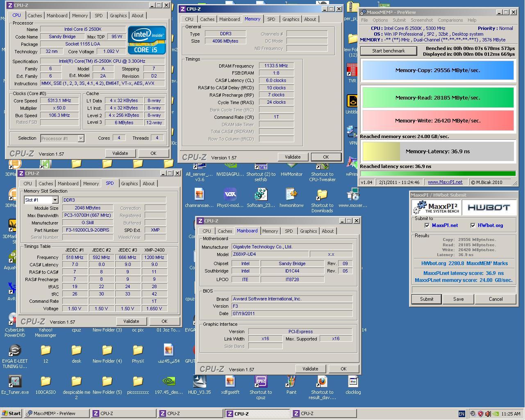Toggle the MaxxPI.net submit checkbox
This screenshot has height=420, width=525.
(x=427, y=225)
